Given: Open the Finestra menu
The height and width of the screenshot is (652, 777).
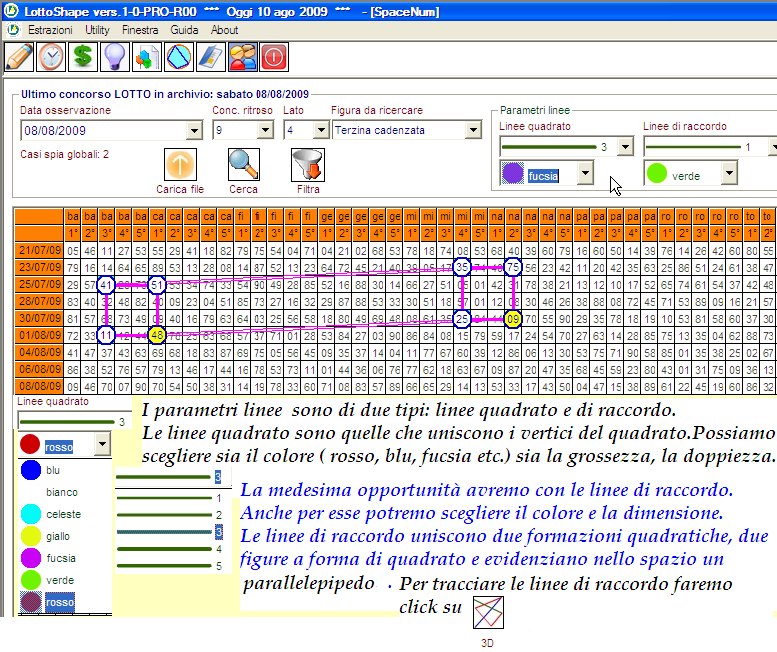Looking at the screenshot, I should pyautogui.click(x=140, y=30).
